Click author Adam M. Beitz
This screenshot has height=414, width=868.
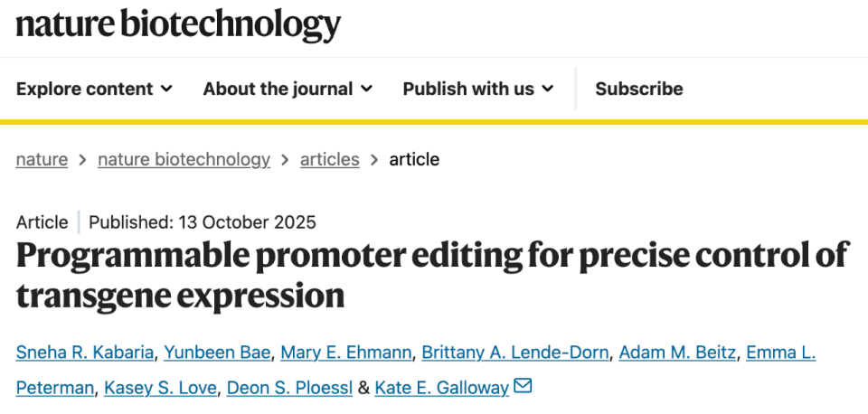click(677, 353)
